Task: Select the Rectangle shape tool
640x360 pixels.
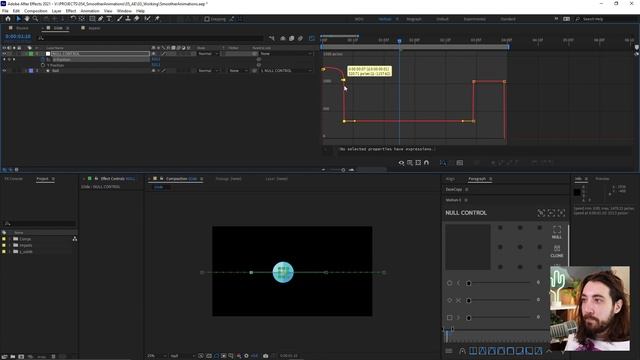Action: [92, 19]
